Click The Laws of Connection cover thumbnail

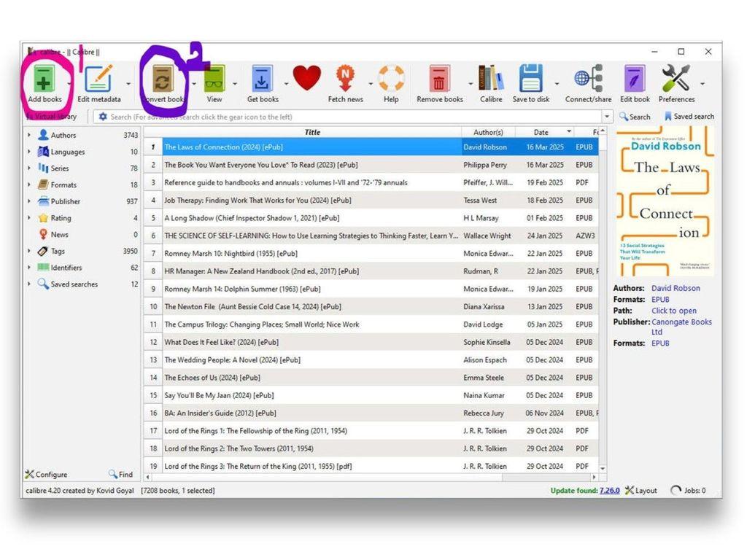665,201
